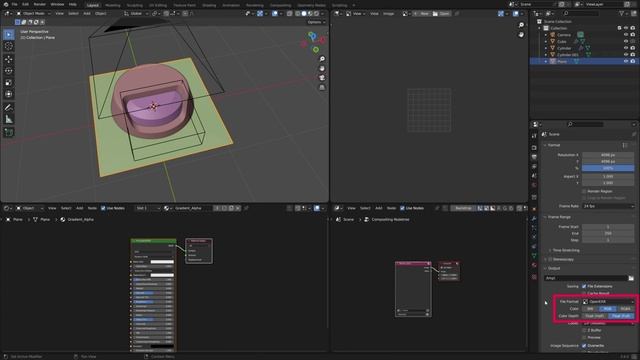The image size is (640, 360).
Task: Click the viewport zoom magnifier icon
Action: (322, 59)
